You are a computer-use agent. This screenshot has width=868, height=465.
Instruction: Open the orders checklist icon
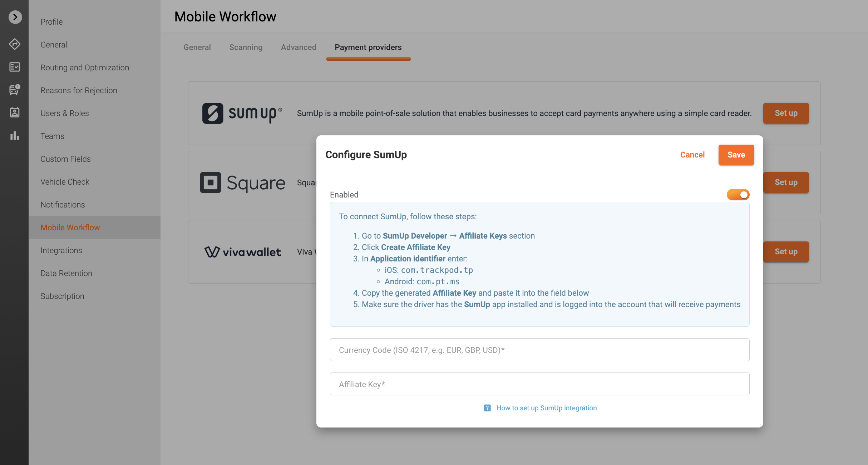click(15, 67)
